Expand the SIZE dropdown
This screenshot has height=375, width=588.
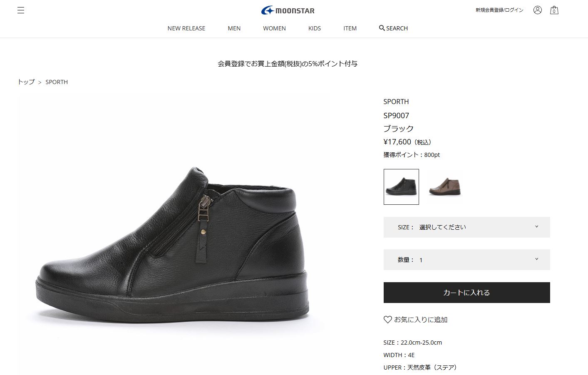coord(466,227)
